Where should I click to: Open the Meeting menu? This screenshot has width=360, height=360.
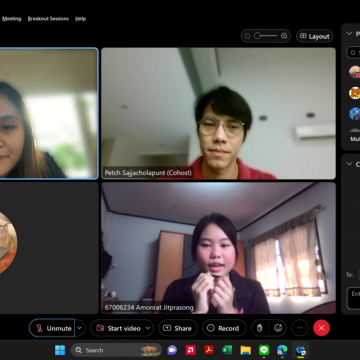pyautogui.click(x=12, y=19)
